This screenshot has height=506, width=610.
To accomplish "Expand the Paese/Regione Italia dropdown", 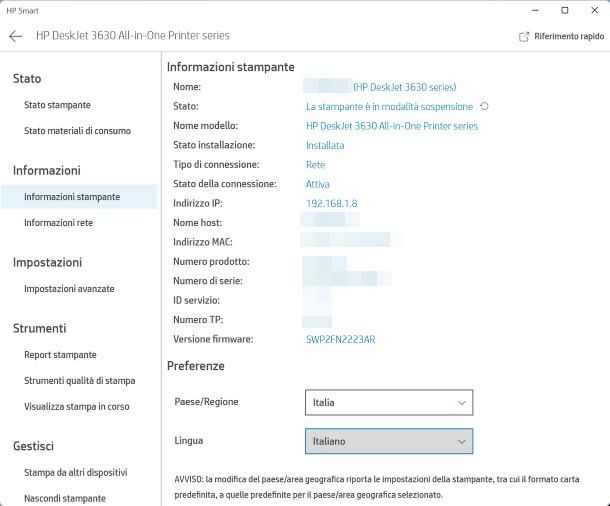I will 389,403.
